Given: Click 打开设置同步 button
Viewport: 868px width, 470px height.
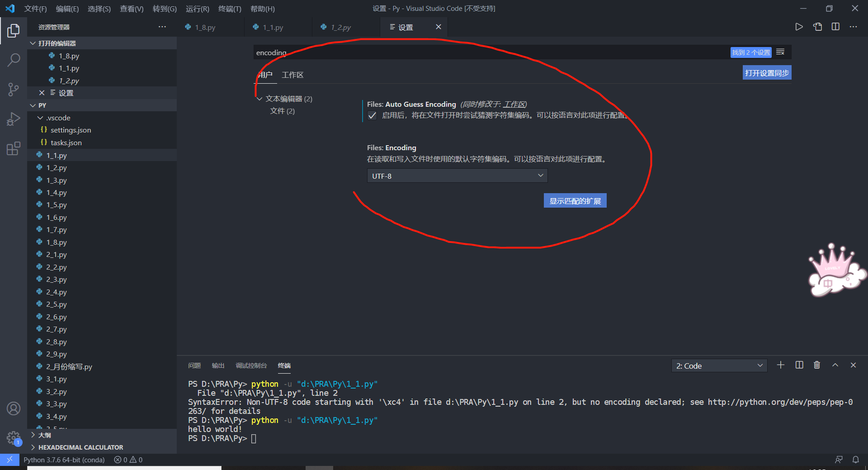Looking at the screenshot, I should pyautogui.click(x=767, y=73).
